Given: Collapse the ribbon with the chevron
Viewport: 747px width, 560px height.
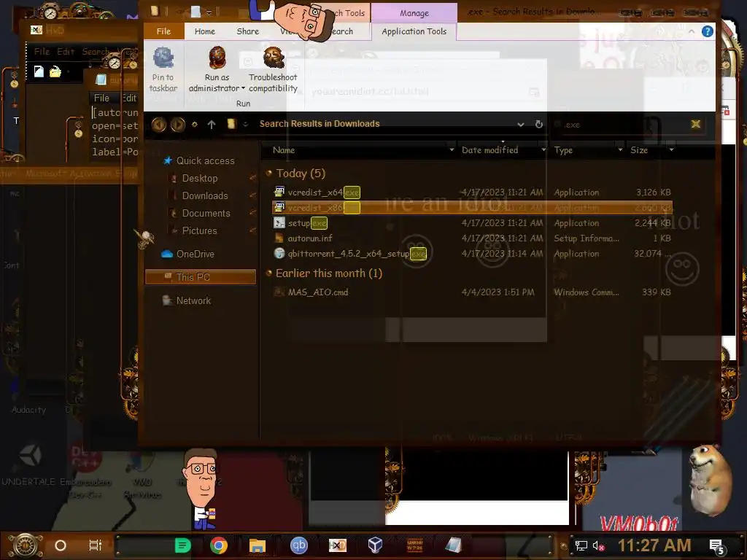Looking at the screenshot, I should [692, 31].
